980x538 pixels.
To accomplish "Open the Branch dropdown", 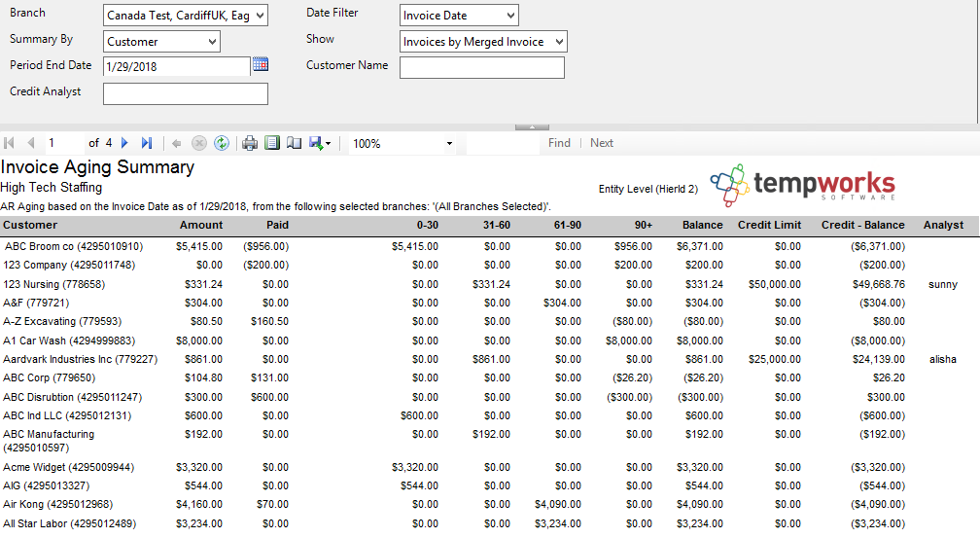I will tap(261, 16).
